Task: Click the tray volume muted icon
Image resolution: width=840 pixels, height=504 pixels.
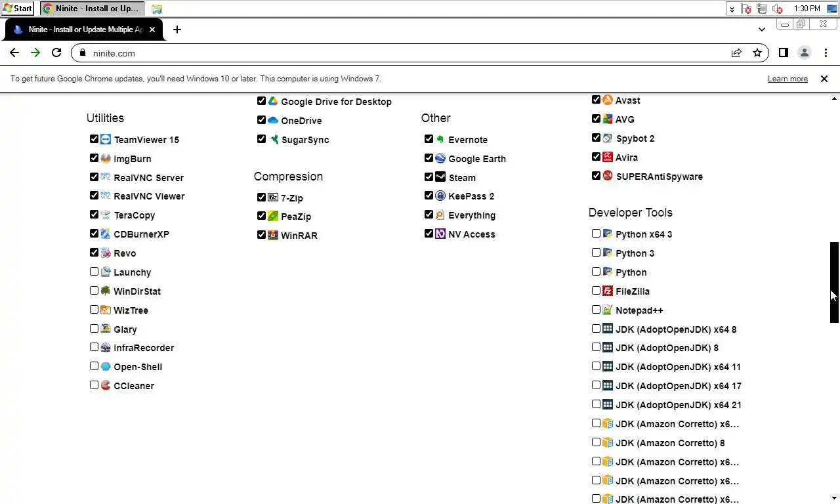Action: pyautogui.click(x=778, y=9)
